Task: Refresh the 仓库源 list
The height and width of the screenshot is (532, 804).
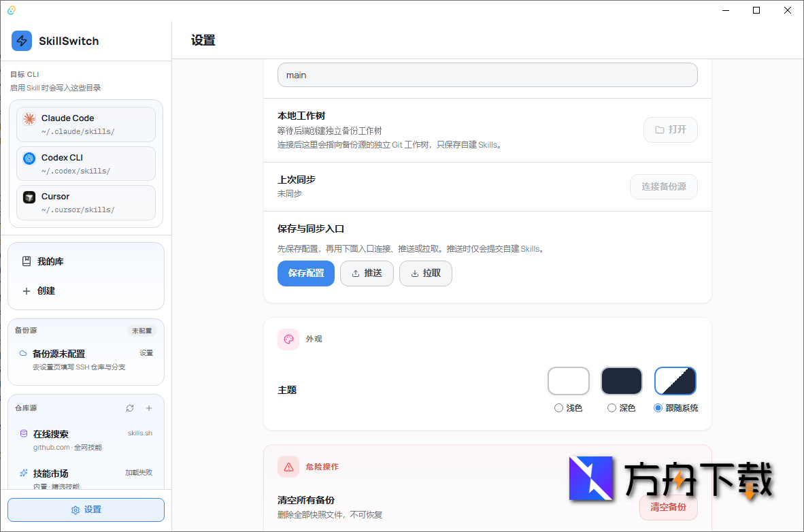Action: click(x=130, y=408)
